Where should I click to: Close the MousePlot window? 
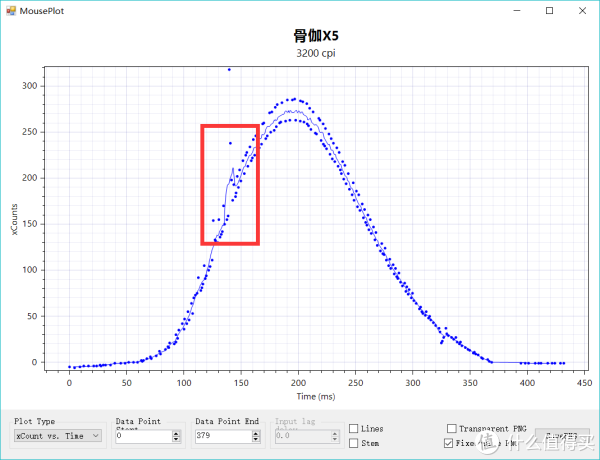(582, 11)
